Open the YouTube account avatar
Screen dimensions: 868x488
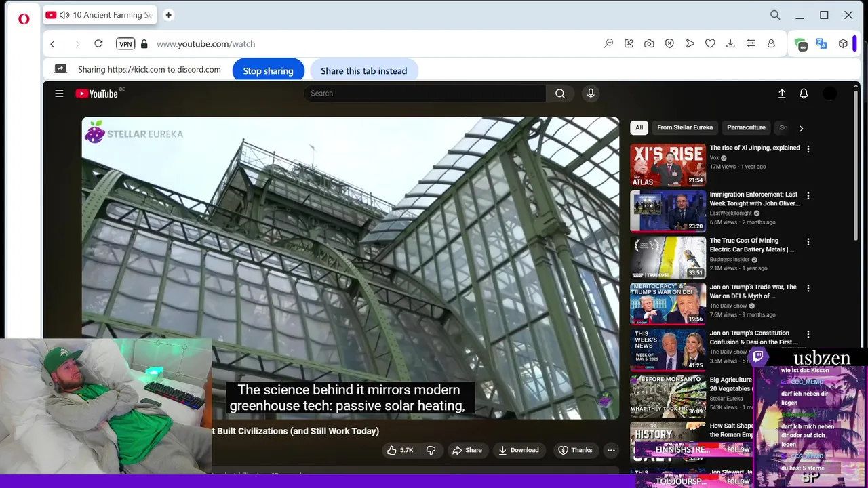829,94
